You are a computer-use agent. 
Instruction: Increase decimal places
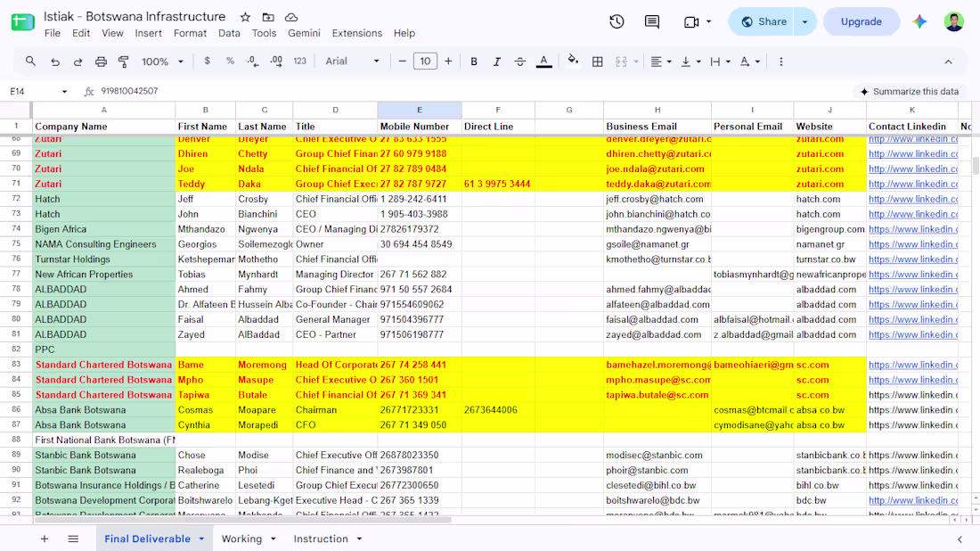(x=276, y=62)
